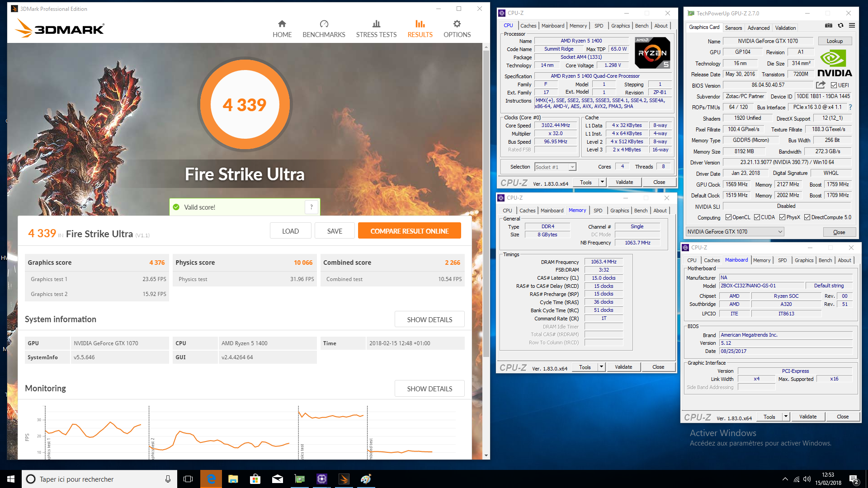This screenshot has height=488, width=868.
Task: Open Caches tab in top CPU-Z window
Action: (x=528, y=26)
